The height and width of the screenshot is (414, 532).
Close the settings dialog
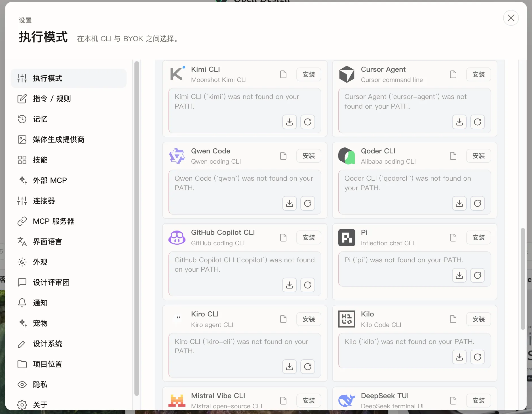[511, 18]
